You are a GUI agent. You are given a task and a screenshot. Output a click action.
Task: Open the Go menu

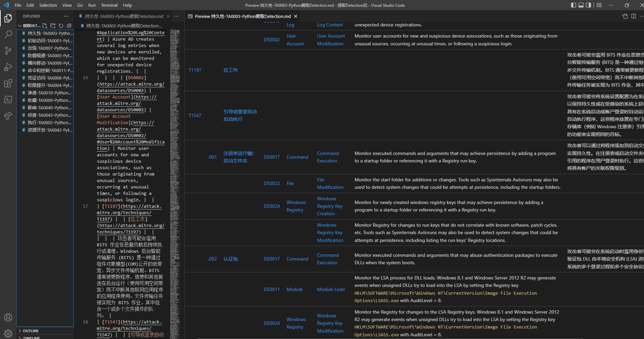[80, 5]
